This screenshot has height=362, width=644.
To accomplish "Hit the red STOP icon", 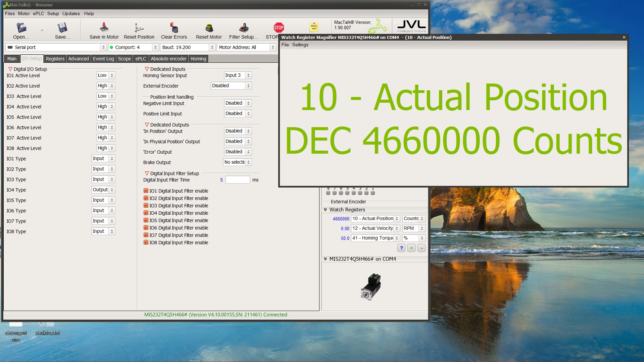I will pos(279,28).
